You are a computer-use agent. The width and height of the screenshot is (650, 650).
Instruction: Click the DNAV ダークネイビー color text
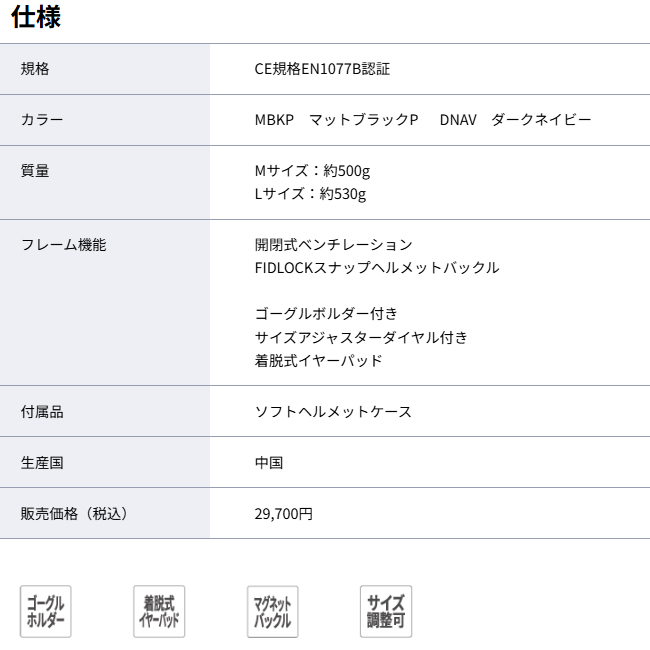[x=515, y=120]
